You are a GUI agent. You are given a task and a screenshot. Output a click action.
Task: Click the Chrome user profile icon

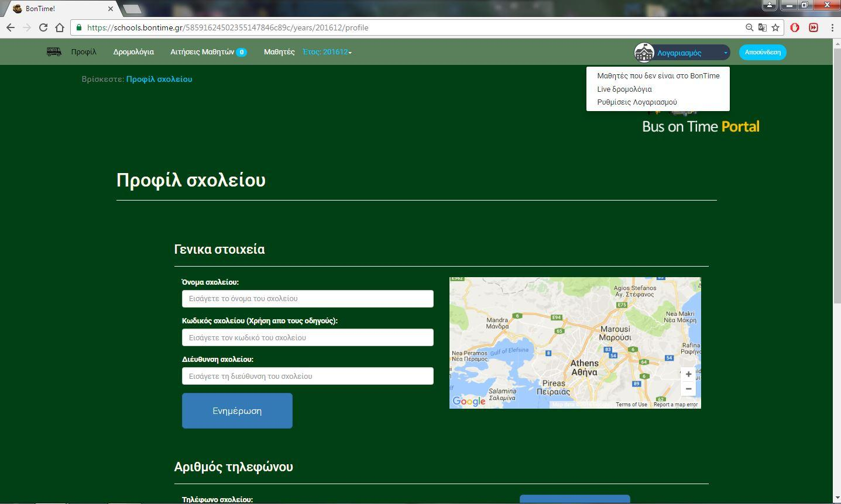click(770, 5)
